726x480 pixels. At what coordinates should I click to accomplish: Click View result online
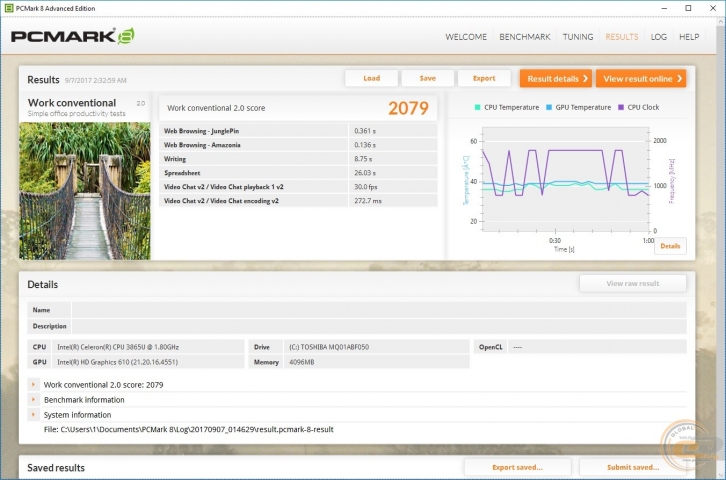click(641, 79)
